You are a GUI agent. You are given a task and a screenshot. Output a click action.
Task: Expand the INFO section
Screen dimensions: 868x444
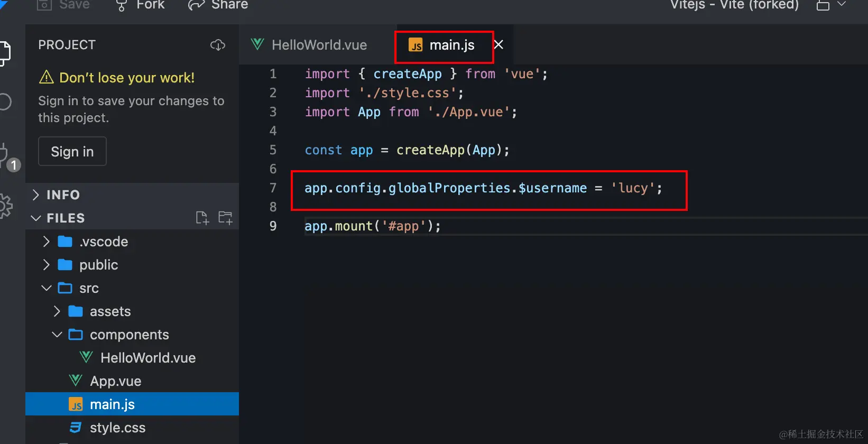tap(132, 195)
